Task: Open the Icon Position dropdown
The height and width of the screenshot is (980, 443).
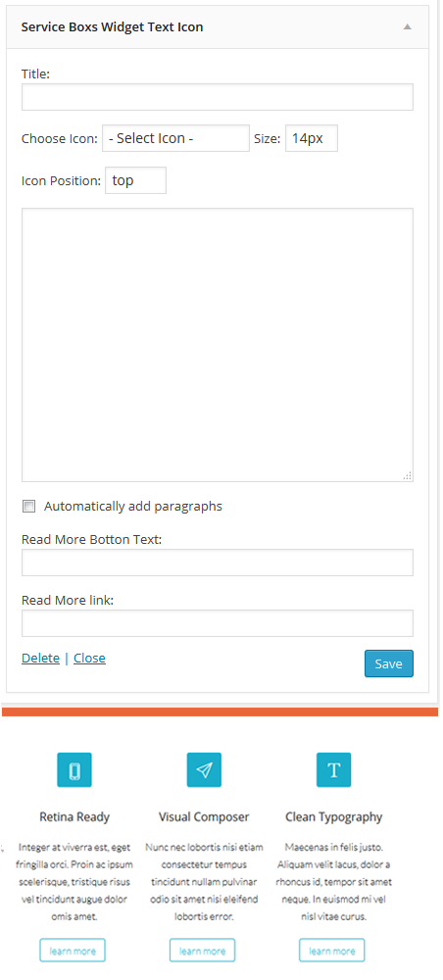Action: 135,180
